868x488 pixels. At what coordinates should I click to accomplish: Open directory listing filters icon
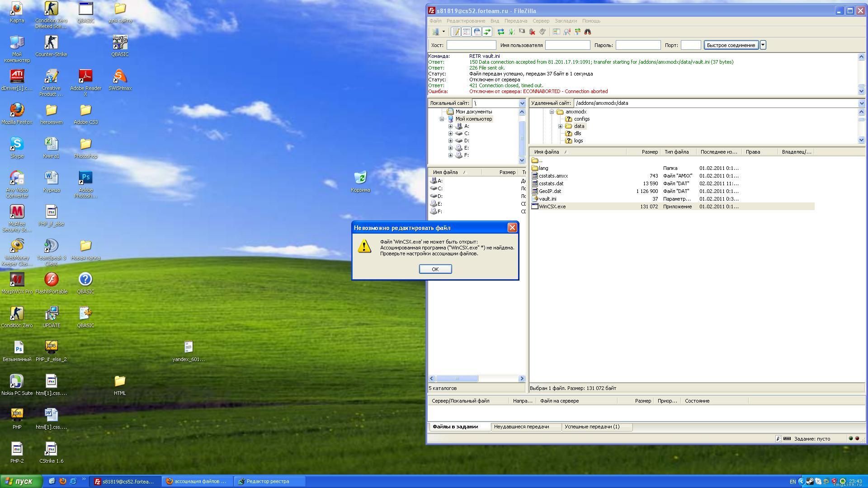click(557, 32)
